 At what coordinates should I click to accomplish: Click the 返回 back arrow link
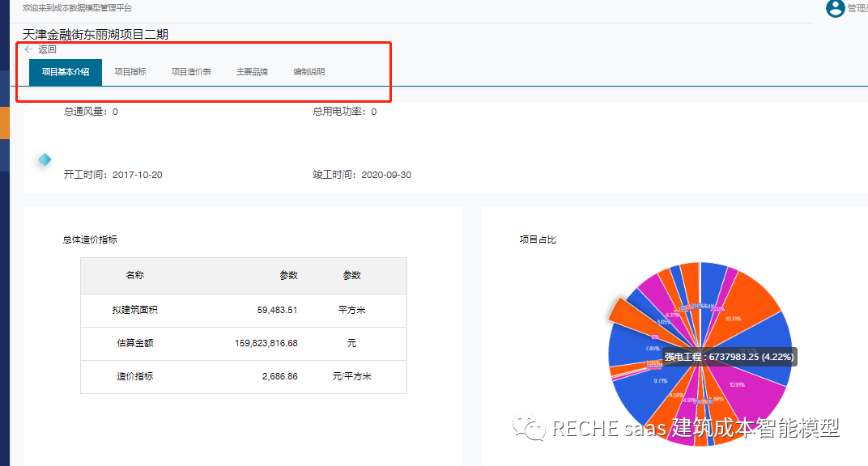coord(40,49)
